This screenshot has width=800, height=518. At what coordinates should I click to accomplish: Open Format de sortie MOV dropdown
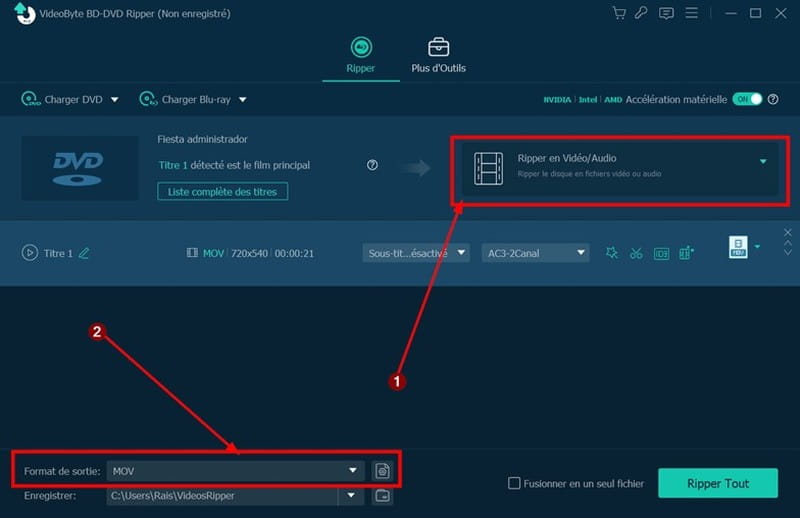[235, 471]
